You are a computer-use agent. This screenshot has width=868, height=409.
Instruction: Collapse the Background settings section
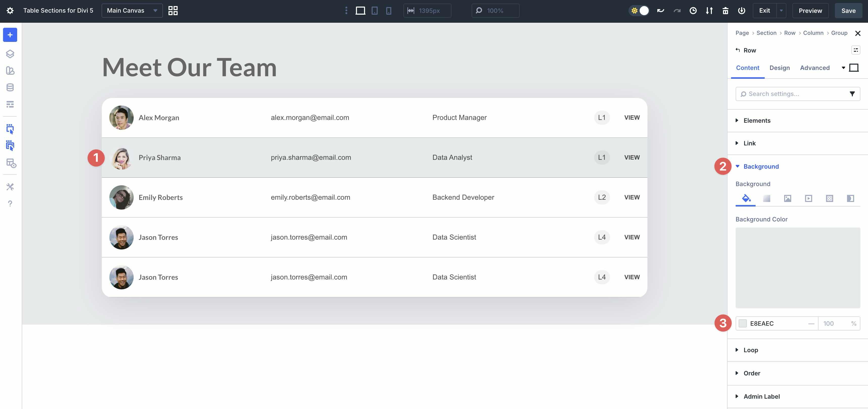point(761,166)
